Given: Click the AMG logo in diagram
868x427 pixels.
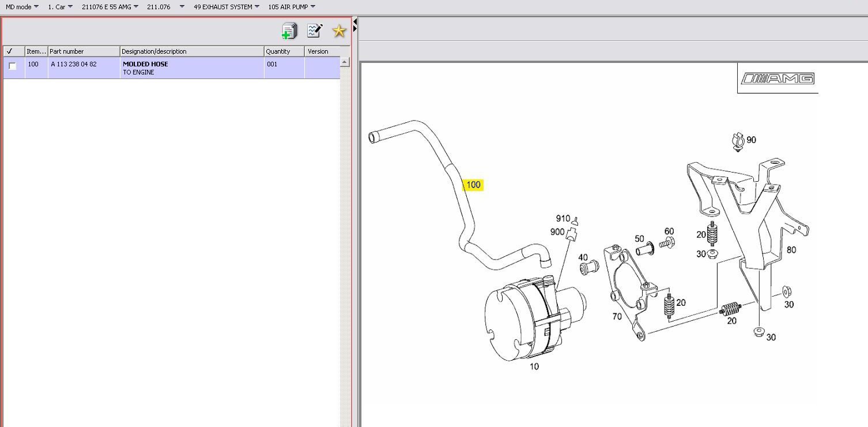Looking at the screenshot, I should coord(778,78).
